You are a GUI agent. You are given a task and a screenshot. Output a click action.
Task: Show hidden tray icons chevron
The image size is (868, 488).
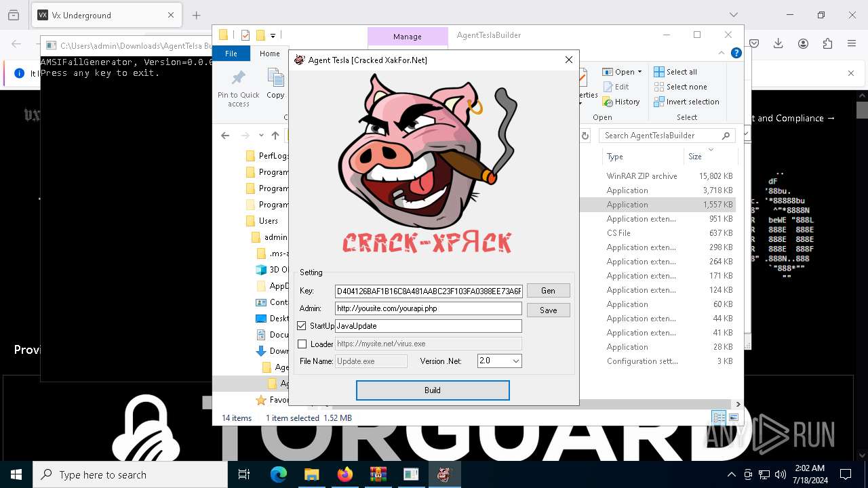[731, 474]
